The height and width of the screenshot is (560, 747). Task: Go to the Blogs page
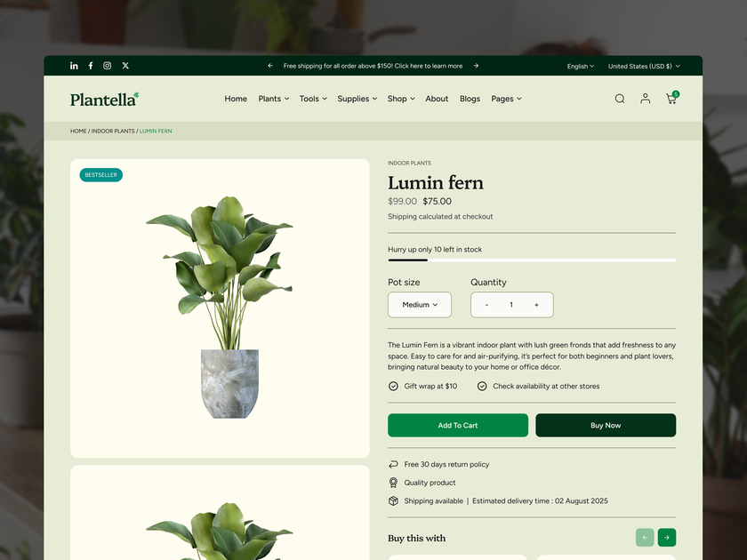point(470,99)
